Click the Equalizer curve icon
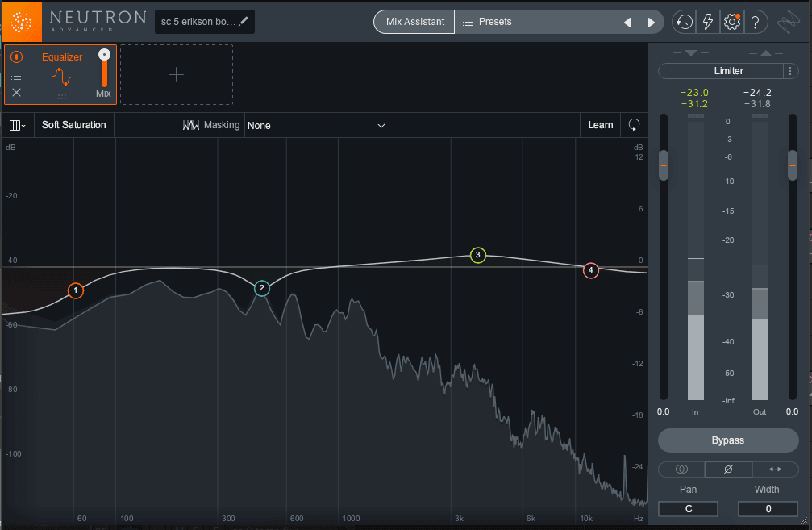This screenshot has height=530, width=812. pyautogui.click(x=62, y=77)
